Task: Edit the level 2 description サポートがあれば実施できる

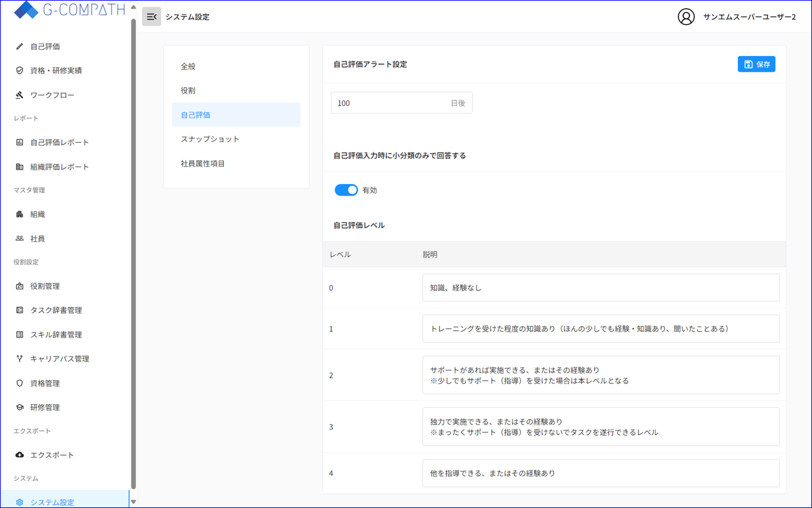Action: (x=600, y=375)
